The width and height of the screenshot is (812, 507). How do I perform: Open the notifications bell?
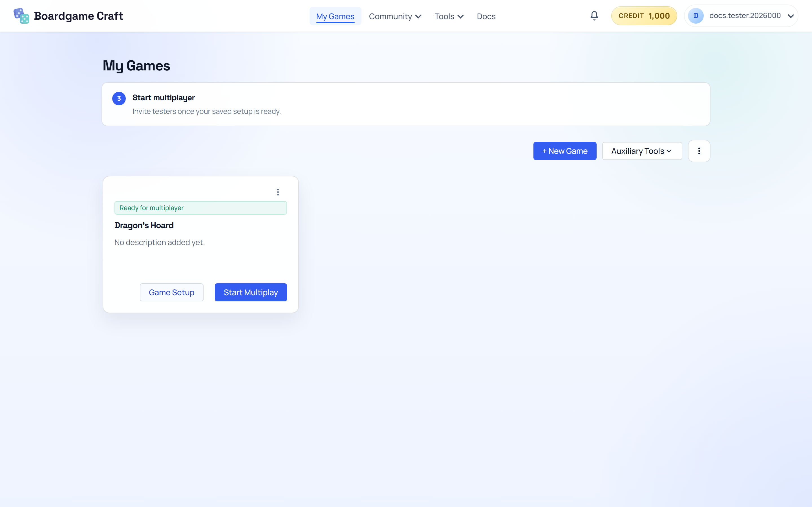point(594,16)
